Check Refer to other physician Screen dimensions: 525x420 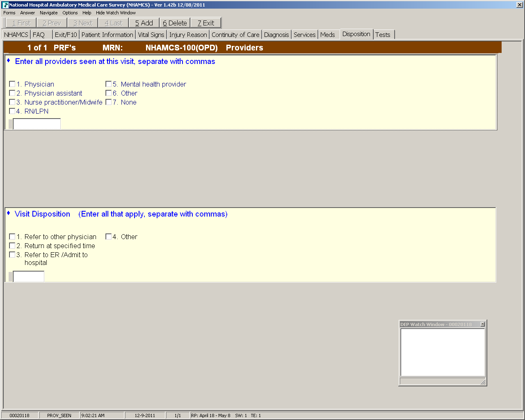point(12,237)
